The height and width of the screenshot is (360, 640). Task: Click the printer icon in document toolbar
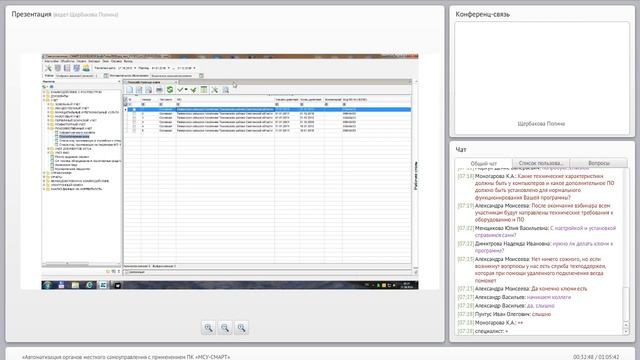(159, 90)
